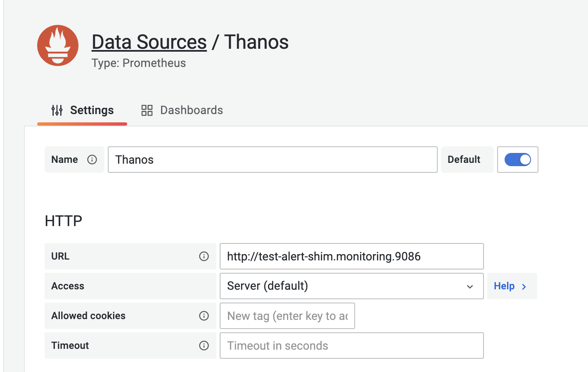The width and height of the screenshot is (588, 372).
Task: Click the Name input field containing Thanos
Action: point(273,160)
